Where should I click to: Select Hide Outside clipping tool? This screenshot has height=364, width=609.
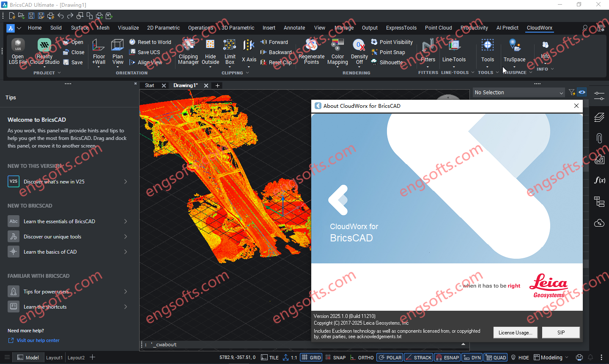point(210,52)
